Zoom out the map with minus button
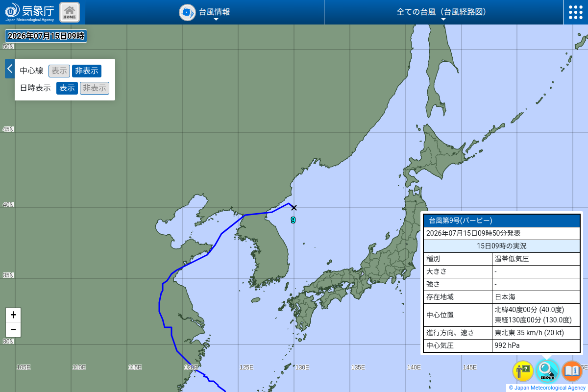Viewport: 588px width, 392px height. [x=13, y=330]
